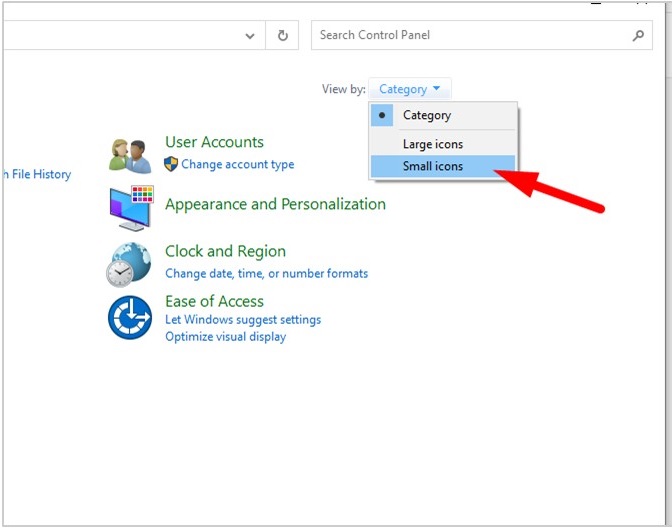672x531 pixels.
Task: Click the Change account type link
Action: pyautogui.click(x=237, y=164)
